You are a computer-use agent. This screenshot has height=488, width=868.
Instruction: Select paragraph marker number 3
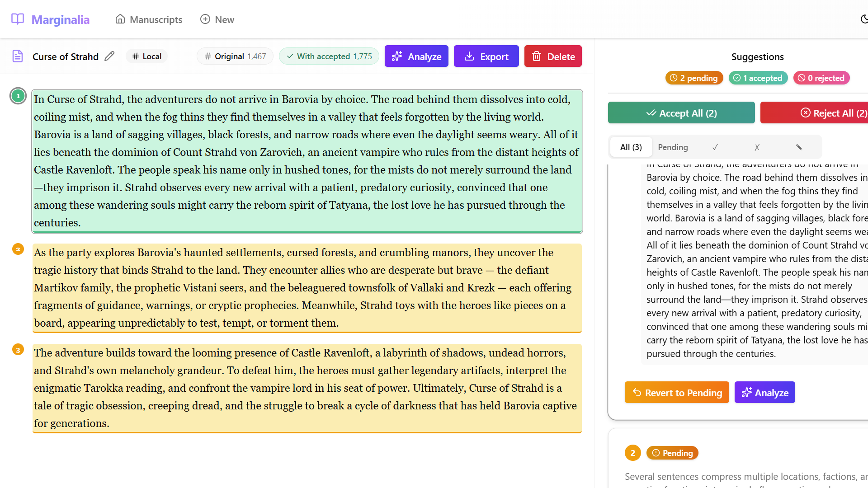point(18,350)
